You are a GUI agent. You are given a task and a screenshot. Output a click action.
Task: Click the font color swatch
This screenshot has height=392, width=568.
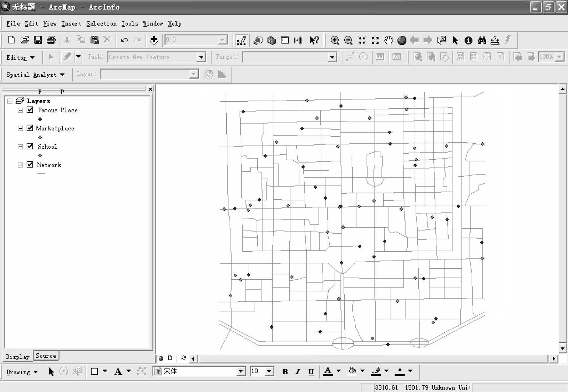(328, 371)
